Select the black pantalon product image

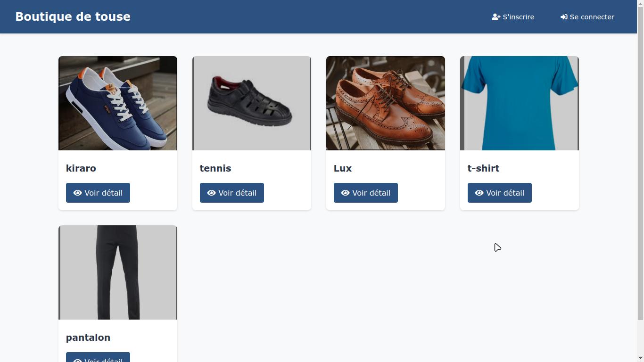tap(118, 272)
